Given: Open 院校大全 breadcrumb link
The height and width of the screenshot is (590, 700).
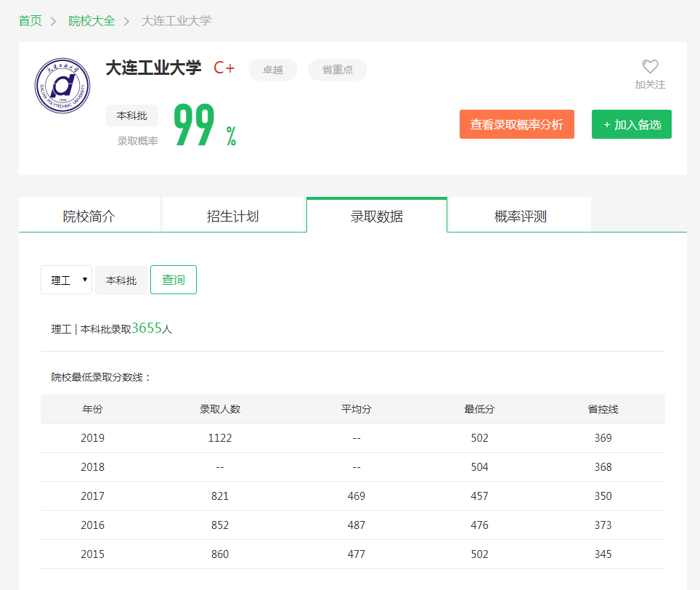Looking at the screenshot, I should (91, 20).
